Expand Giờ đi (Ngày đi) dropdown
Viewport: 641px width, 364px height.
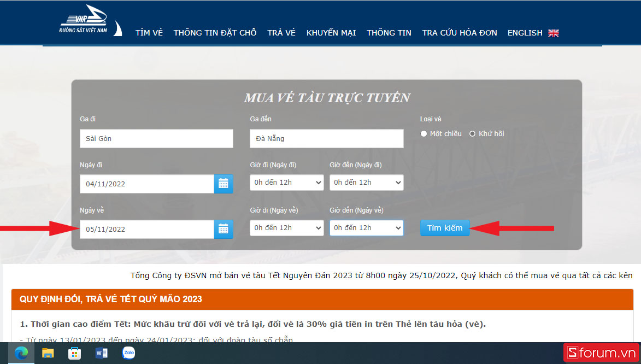(x=287, y=183)
